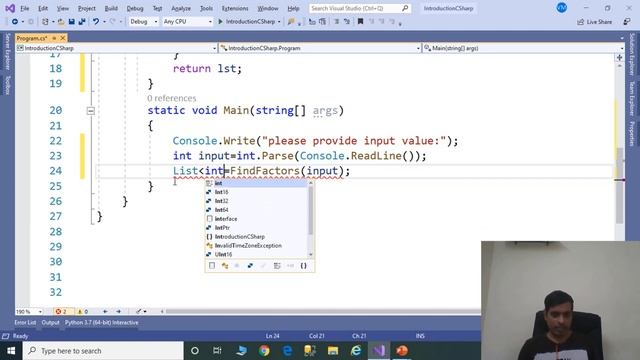640x360 pixels.
Task: Collapse Main method outlining at line 20
Action: 91,111
